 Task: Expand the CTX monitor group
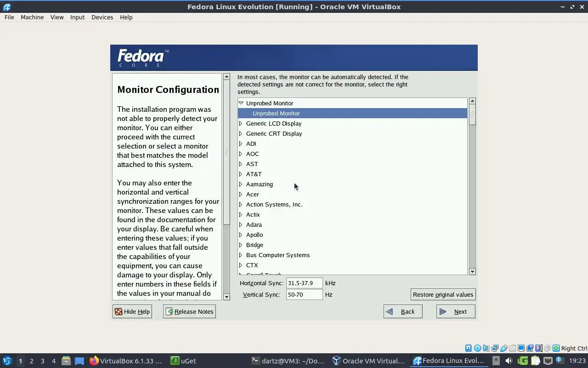tap(241, 265)
